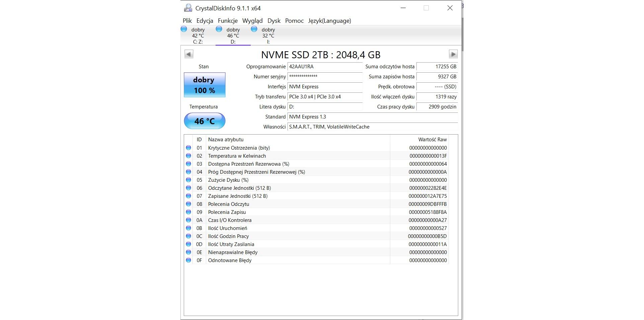
Task: Select the Temperatura w Kelwinach attribute row
Action: click(x=237, y=156)
